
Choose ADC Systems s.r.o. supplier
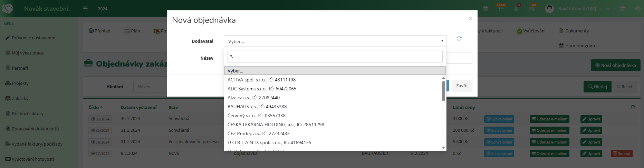point(333,89)
